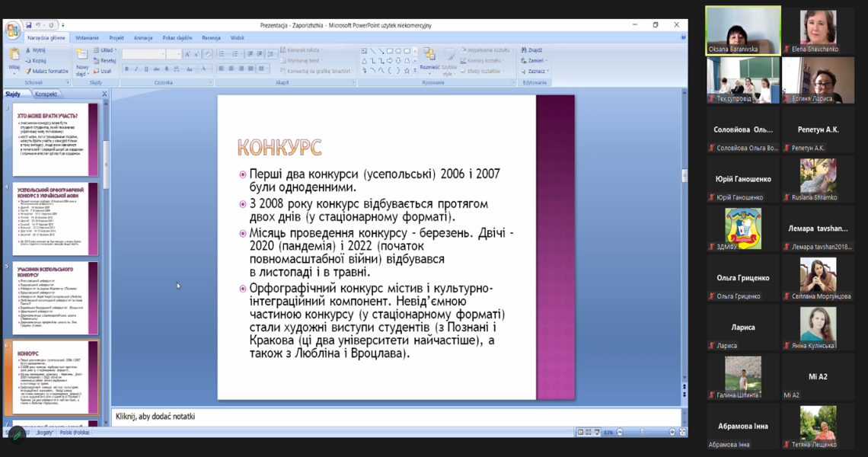
Task: Find text with Znajdź
Action: coord(532,50)
